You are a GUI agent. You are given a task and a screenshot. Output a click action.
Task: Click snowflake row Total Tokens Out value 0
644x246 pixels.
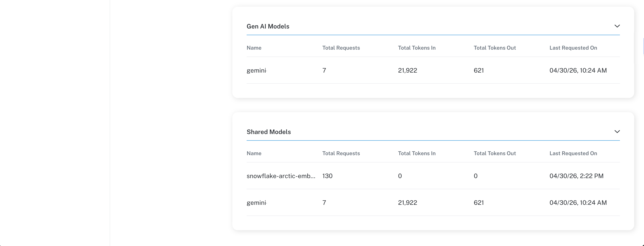[475, 176]
